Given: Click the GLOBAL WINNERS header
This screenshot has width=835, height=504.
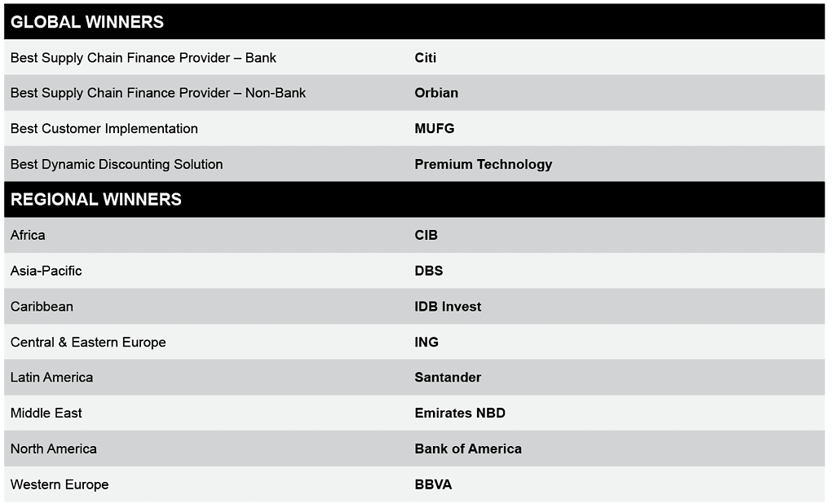Looking at the screenshot, I should [x=87, y=22].
